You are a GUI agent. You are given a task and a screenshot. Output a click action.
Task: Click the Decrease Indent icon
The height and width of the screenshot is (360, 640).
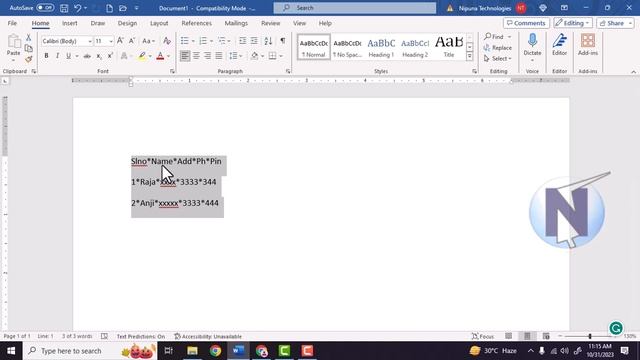242,41
